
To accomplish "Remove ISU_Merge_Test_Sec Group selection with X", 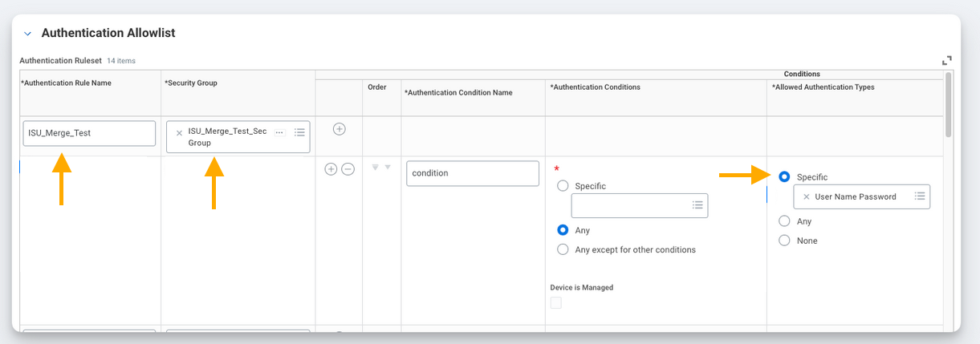I will pyautogui.click(x=179, y=133).
